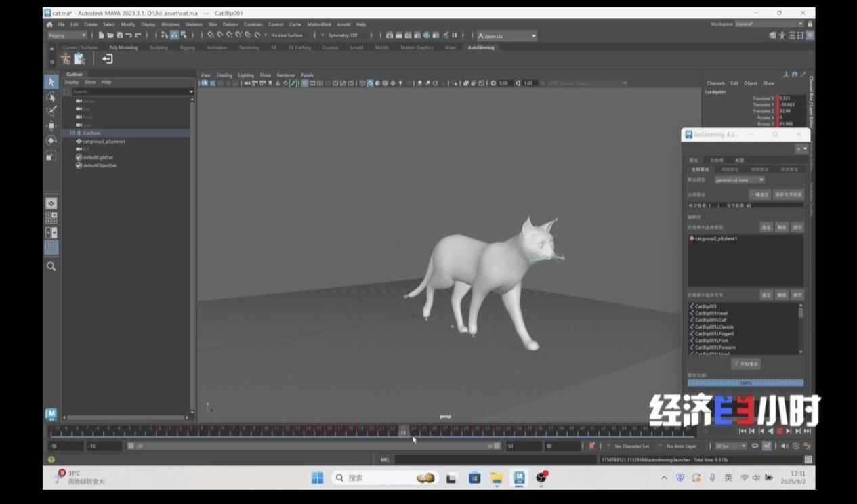Screen dimensions: 857x504
Task: Click the start skinning button above progress bar
Action: click(746, 364)
